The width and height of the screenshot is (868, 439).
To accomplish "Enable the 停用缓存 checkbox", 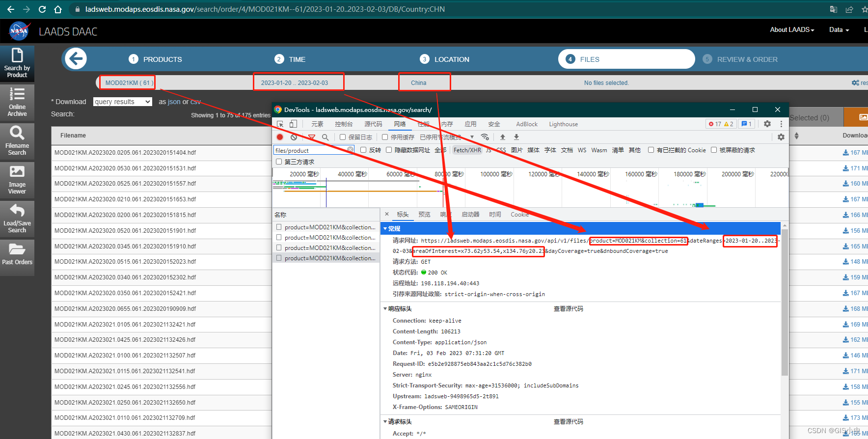I will pos(385,137).
